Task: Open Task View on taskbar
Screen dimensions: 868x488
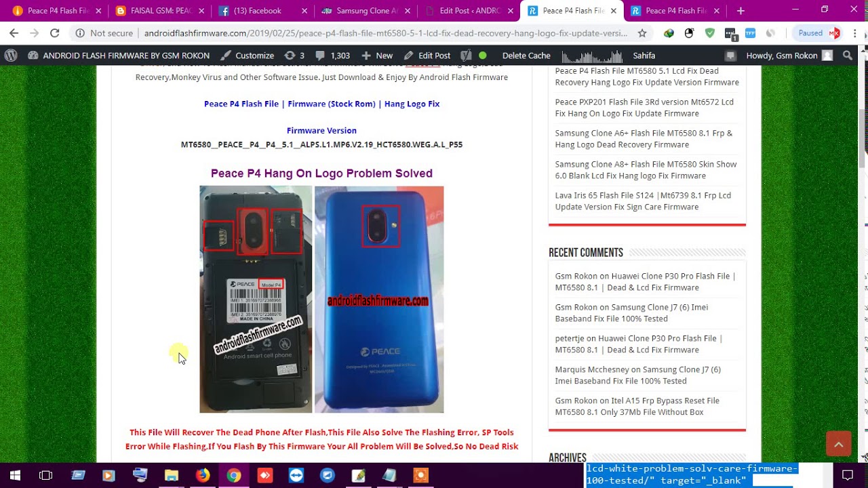Action: point(45,476)
